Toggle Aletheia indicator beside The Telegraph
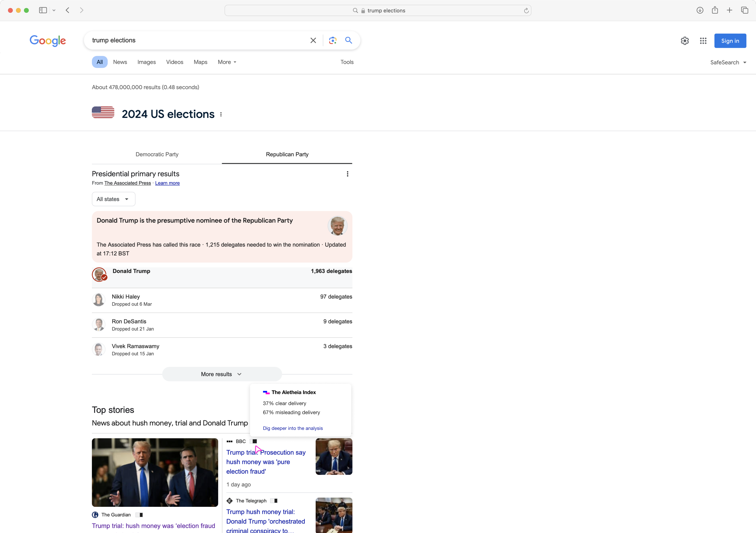The width and height of the screenshot is (756, 533). tap(274, 500)
